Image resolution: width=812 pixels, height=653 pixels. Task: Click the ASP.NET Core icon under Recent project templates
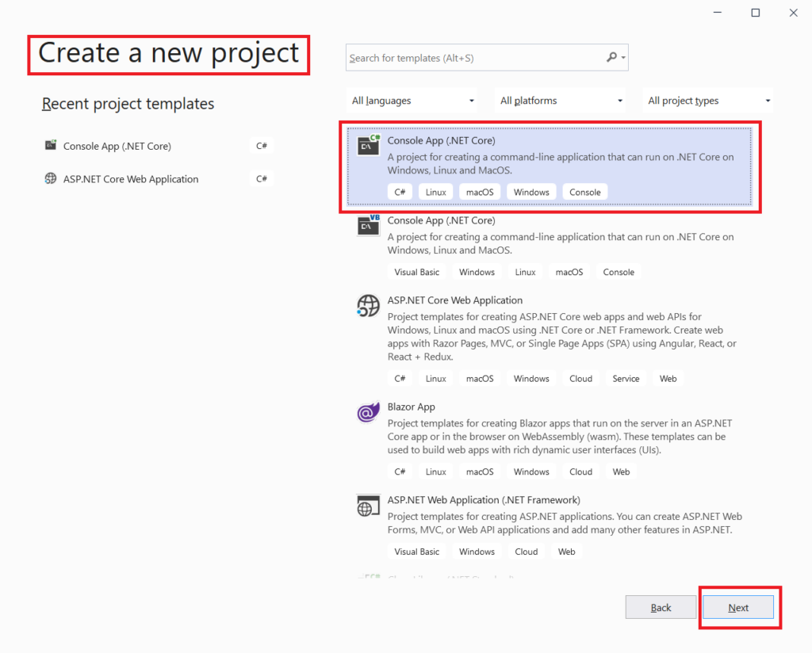[x=50, y=178]
